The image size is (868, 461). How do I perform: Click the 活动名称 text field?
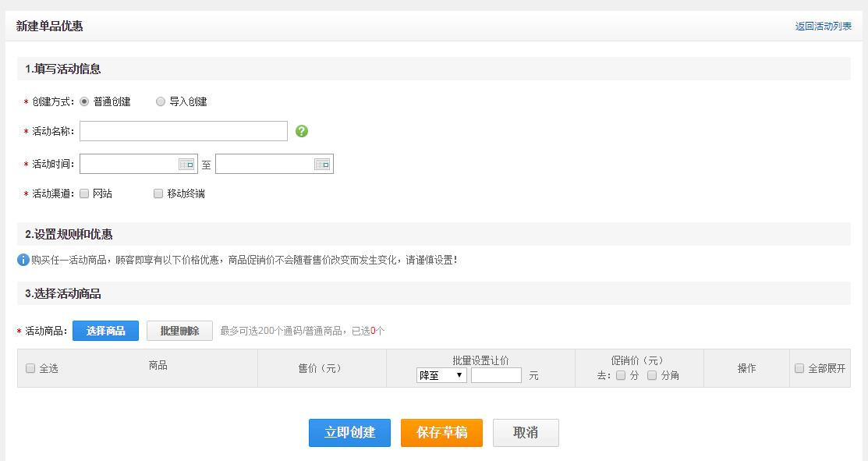(x=184, y=131)
